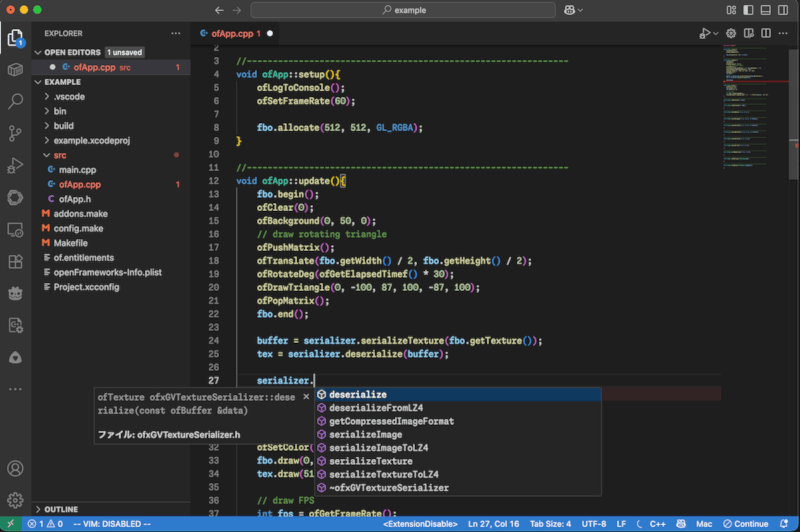Choose deserialize suggestion
800x532 pixels.
tap(458, 394)
